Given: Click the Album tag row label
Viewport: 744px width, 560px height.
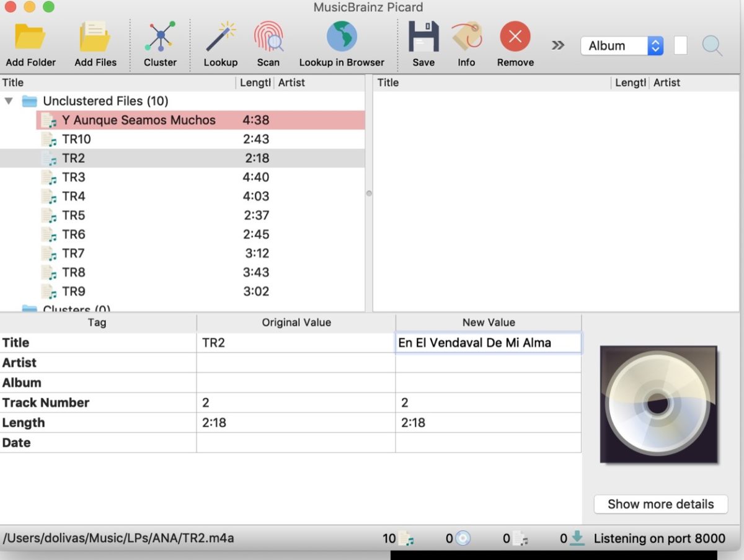Looking at the screenshot, I should click(22, 383).
